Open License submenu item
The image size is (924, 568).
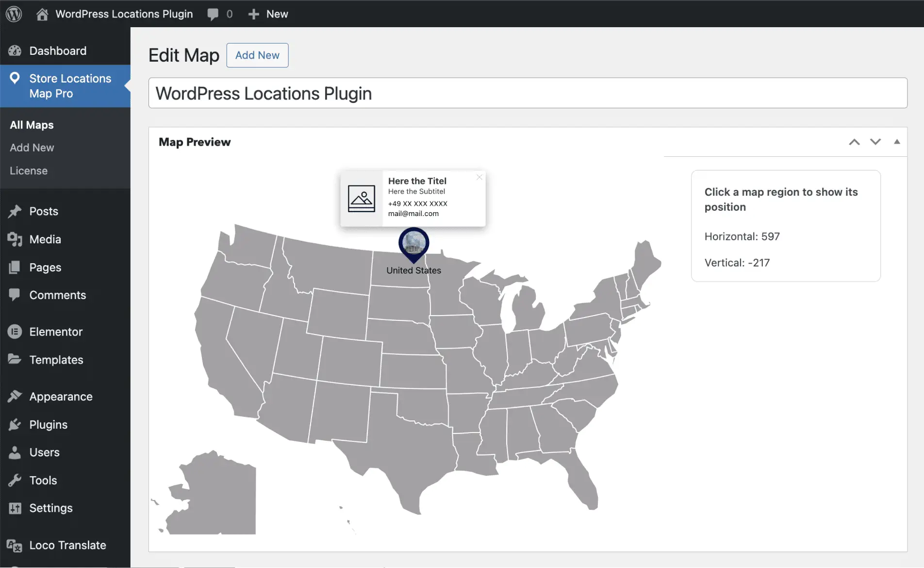[29, 171]
